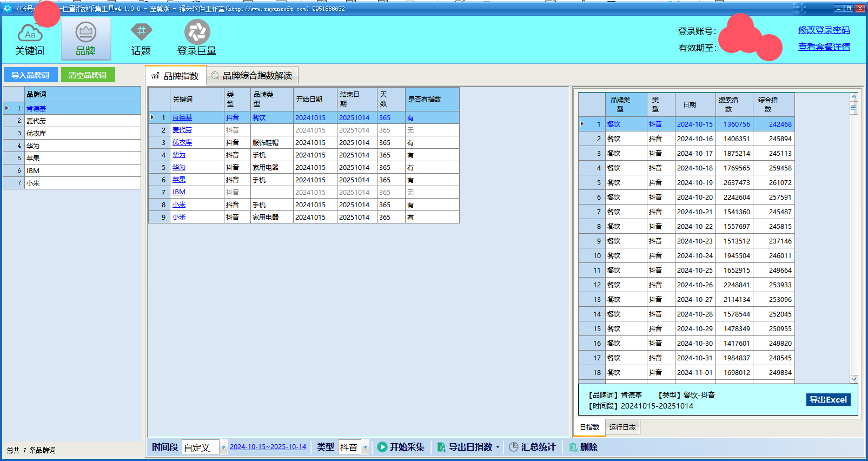The image size is (868, 461).
Task: Expand the 导出日指数 dropdown arrow
Action: click(x=498, y=447)
